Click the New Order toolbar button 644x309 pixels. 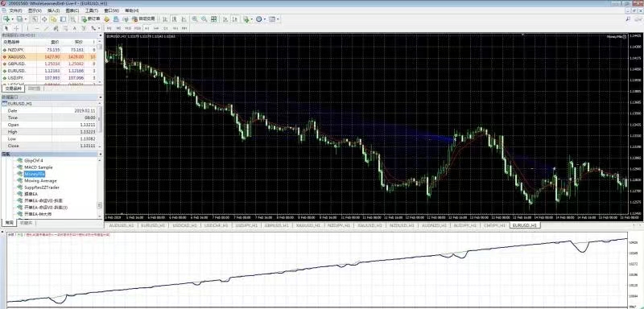click(91, 19)
